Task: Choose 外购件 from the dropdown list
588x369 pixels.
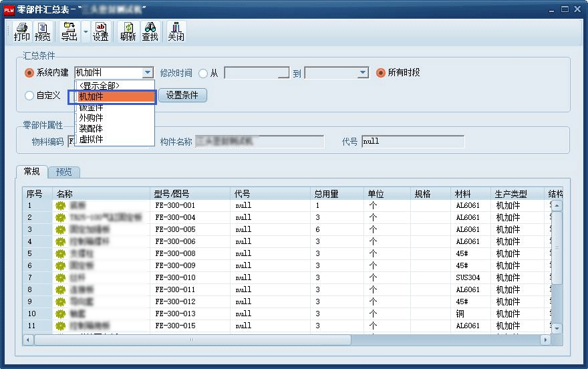Action: coord(91,118)
